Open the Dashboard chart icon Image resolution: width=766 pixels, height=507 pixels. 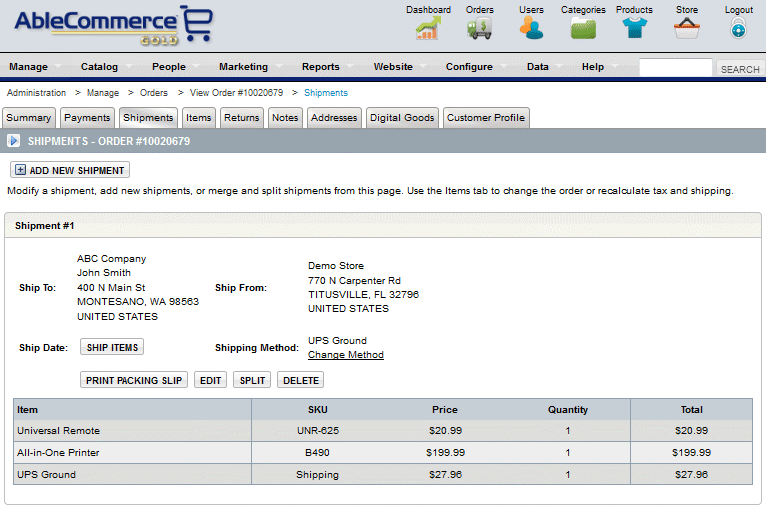[x=428, y=28]
